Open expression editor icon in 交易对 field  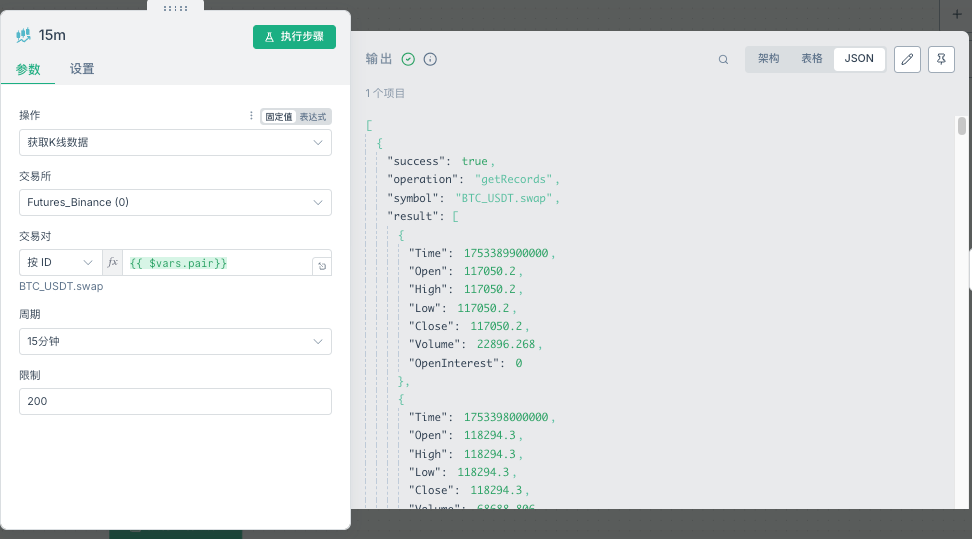tap(320, 266)
